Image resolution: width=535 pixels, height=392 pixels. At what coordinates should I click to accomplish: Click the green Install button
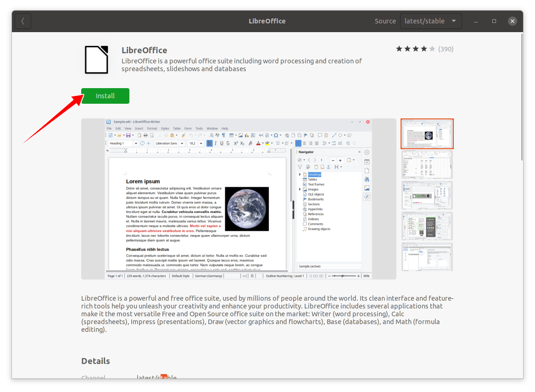coord(105,96)
